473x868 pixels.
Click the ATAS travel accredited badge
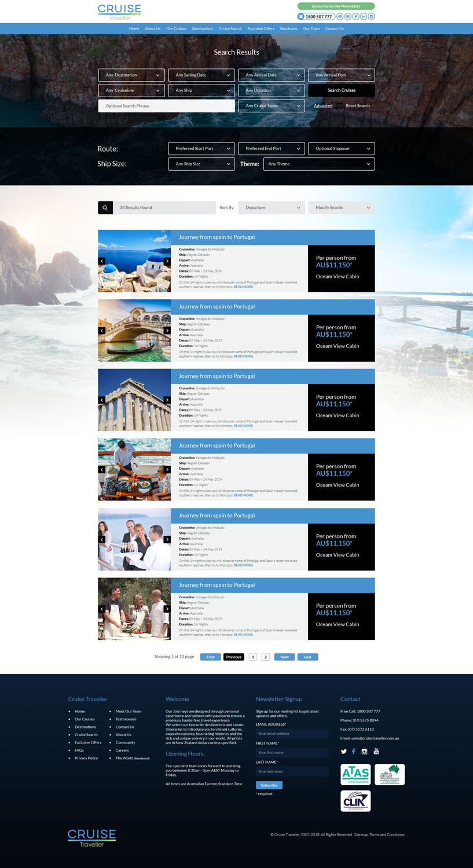pos(355,774)
